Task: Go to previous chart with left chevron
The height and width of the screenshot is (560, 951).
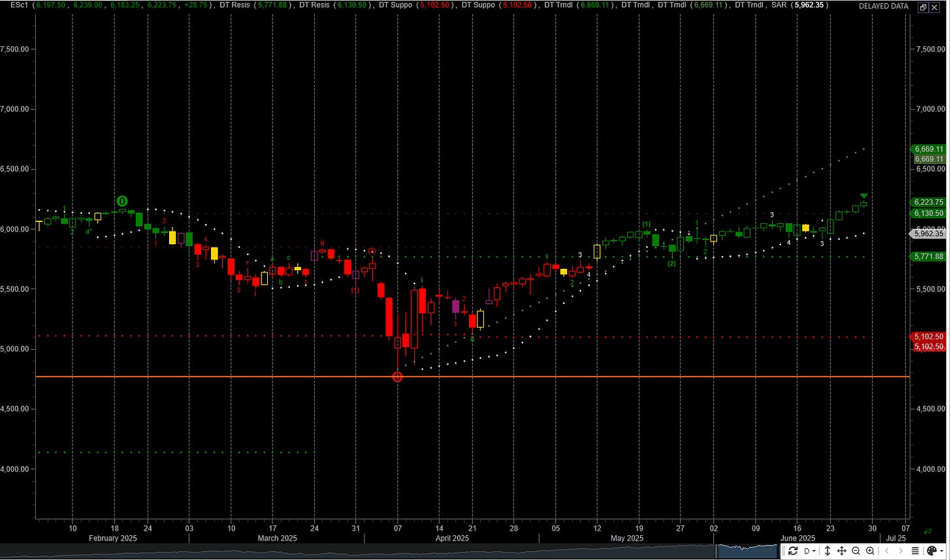Action: (887, 551)
